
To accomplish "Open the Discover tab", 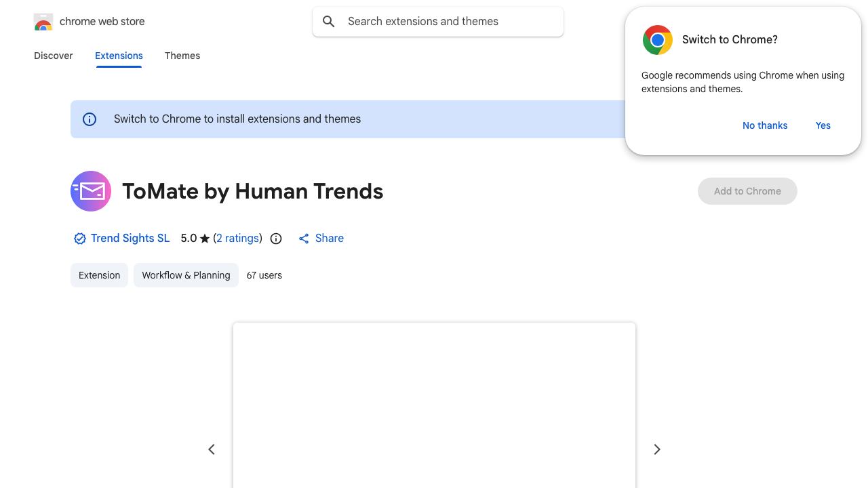I will point(54,56).
